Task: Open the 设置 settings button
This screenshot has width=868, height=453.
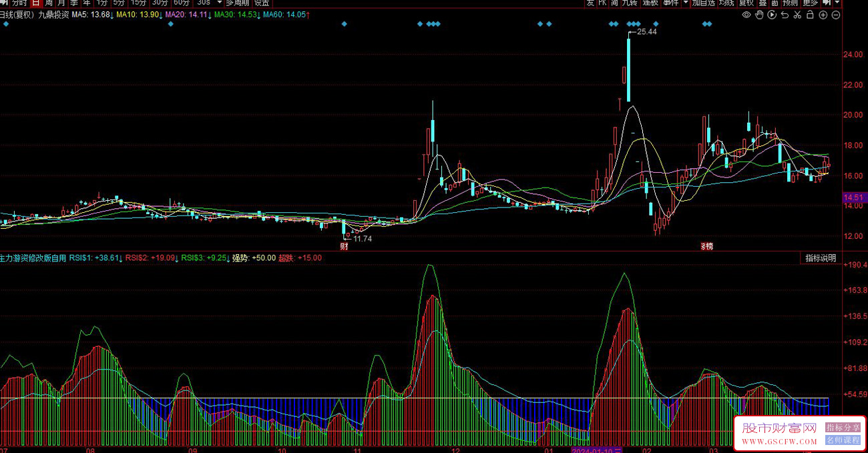Action: (261, 3)
